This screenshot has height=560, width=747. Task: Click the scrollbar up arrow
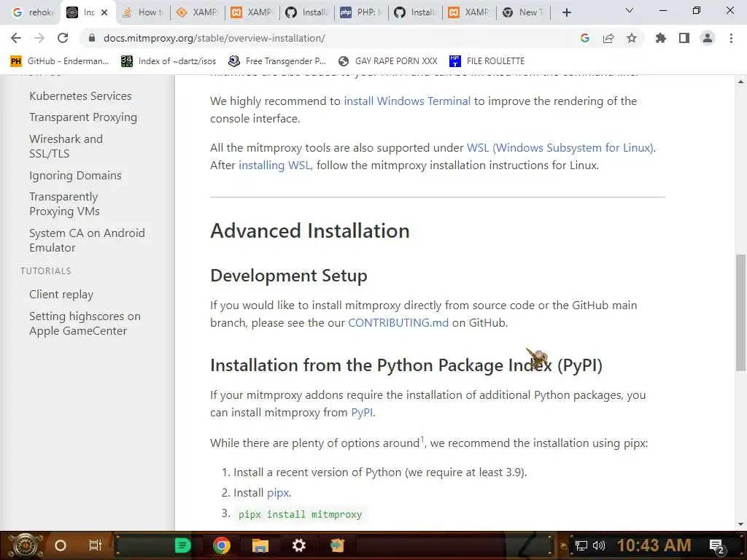click(x=740, y=82)
